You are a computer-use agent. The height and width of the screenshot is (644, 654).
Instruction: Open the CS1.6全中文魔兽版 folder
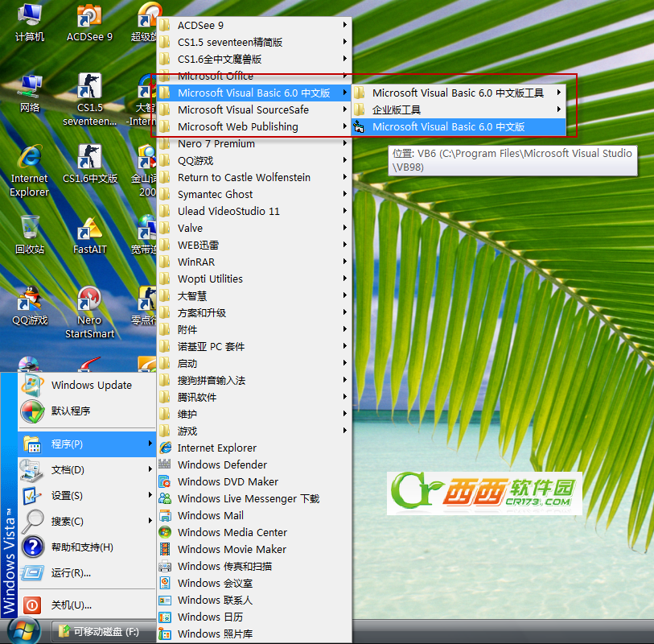[x=254, y=60]
